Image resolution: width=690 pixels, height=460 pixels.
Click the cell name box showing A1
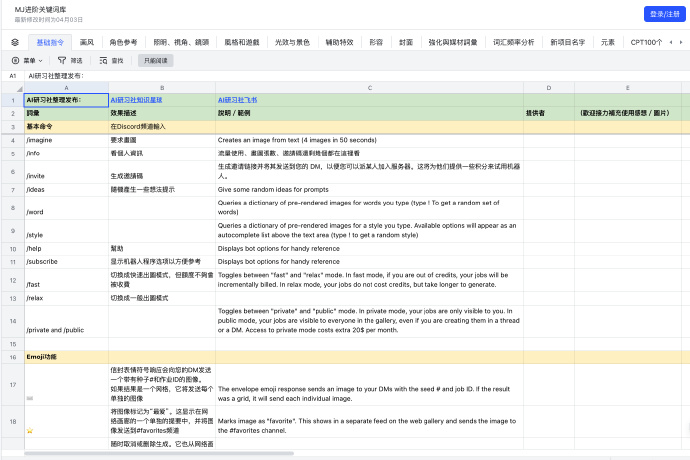[13, 76]
